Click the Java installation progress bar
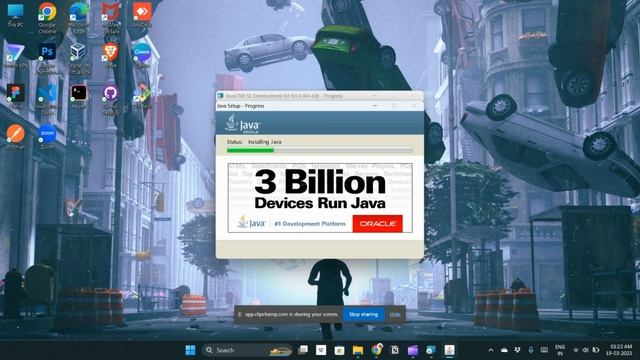The image size is (640, 360). pos(320,150)
